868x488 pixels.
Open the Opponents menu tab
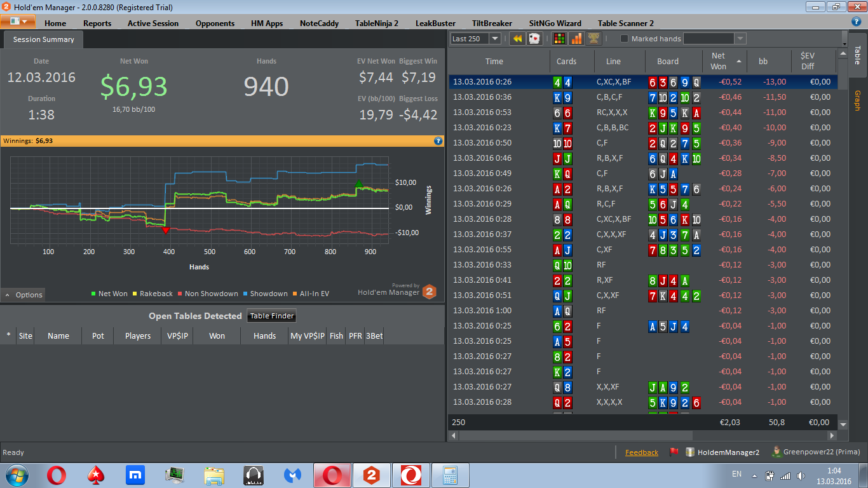pyautogui.click(x=215, y=24)
